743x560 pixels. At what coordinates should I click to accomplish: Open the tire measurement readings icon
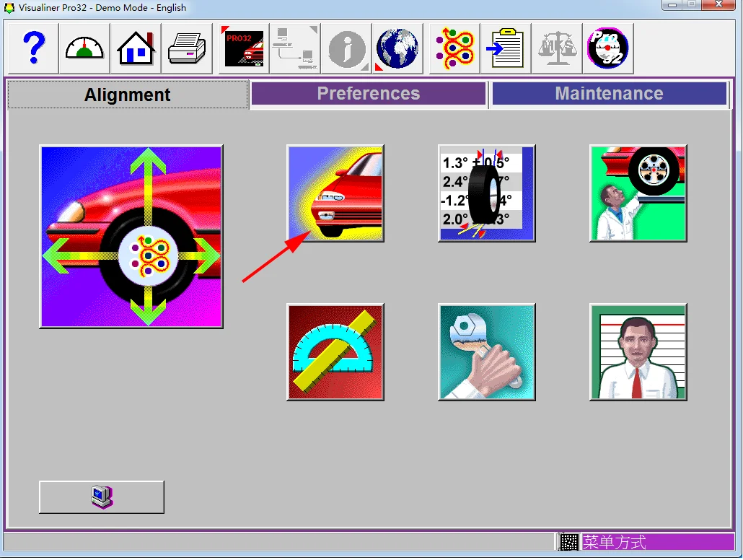coord(486,192)
